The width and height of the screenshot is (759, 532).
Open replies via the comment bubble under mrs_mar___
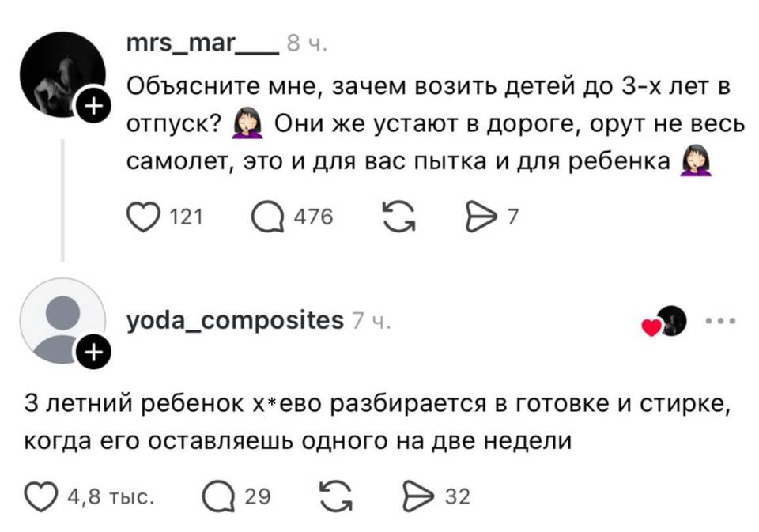pos(270,214)
